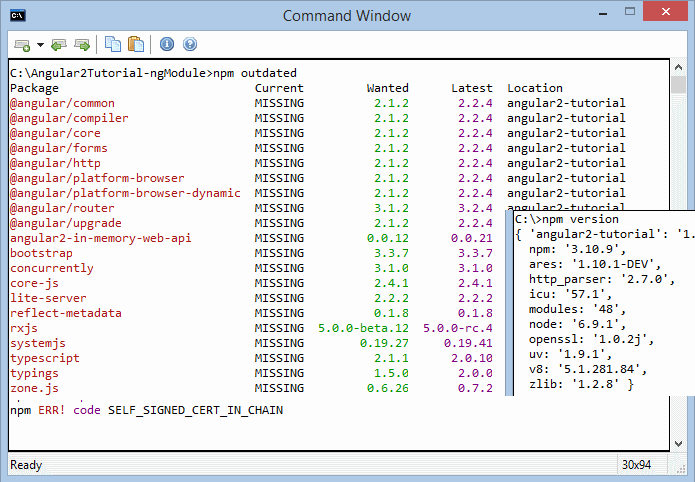This screenshot has height=482, width=695.
Task: Click the 'angular2-in-memory-web-api' package name
Action: [101, 238]
